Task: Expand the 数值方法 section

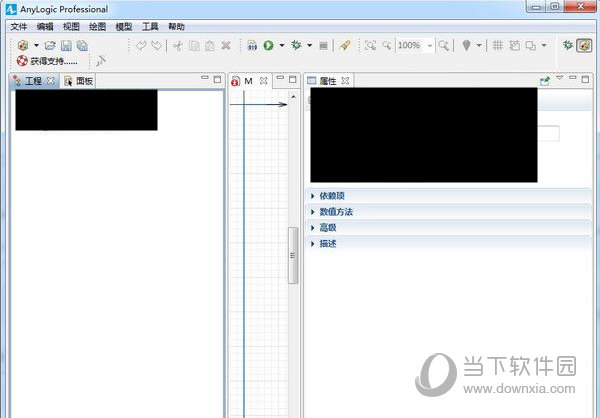Action: (448, 212)
